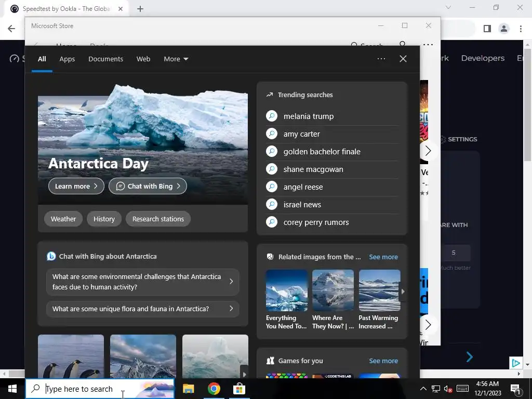Select the All search tab
The image size is (532, 399).
tap(42, 59)
